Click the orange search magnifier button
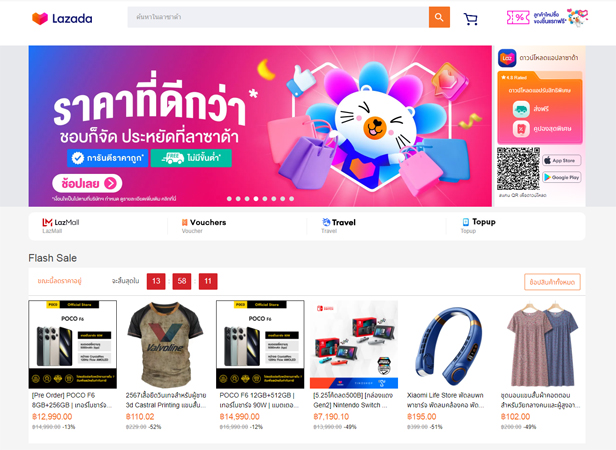 tap(439, 17)
